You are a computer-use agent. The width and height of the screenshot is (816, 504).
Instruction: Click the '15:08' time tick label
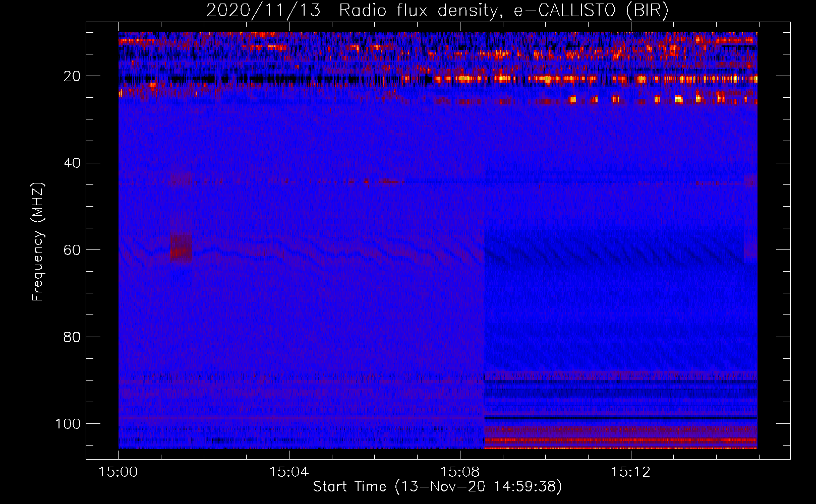tap(460, 472)
